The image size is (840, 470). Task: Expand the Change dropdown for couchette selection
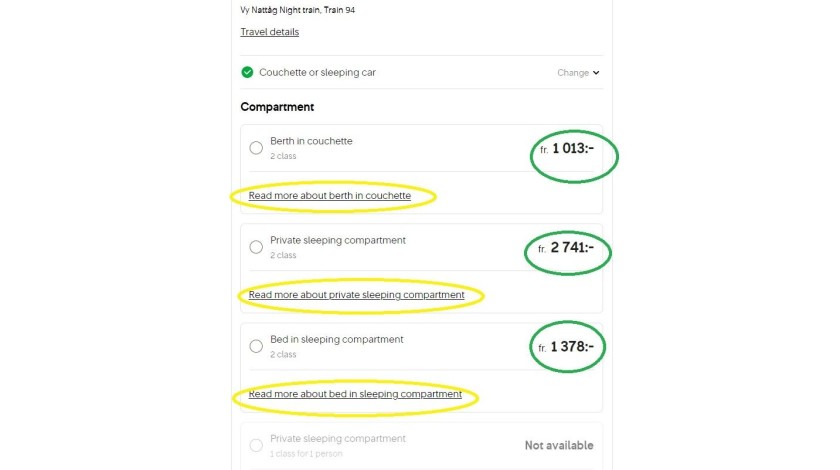578,73
